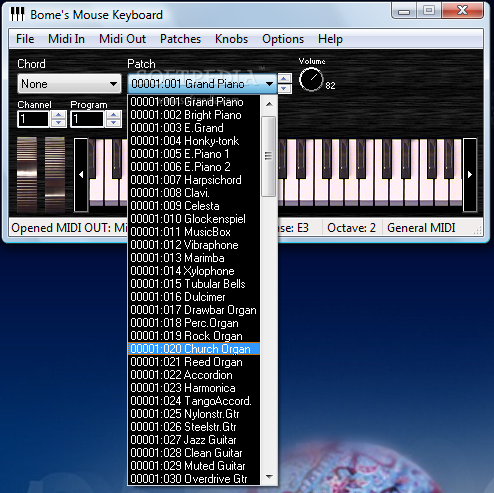Click the Channel number field

coord(33,119)
